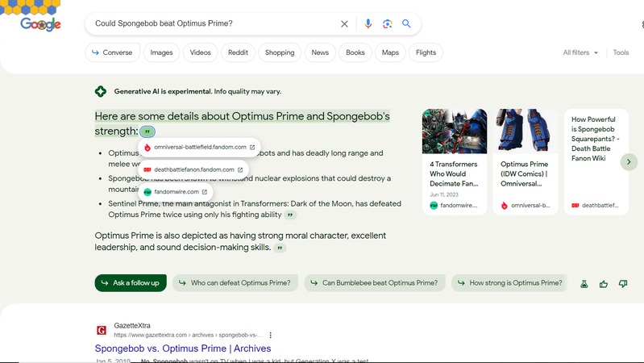Click the 'Ask a follow up' button

click(x=131, y=283)
